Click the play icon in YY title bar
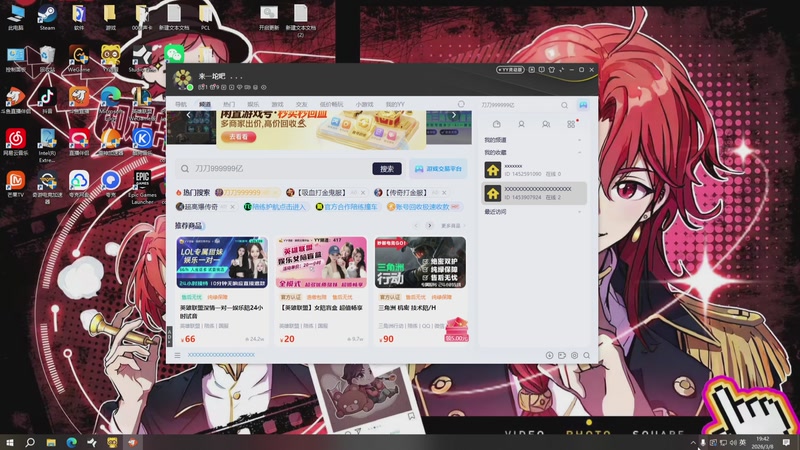 click(532, 69)
